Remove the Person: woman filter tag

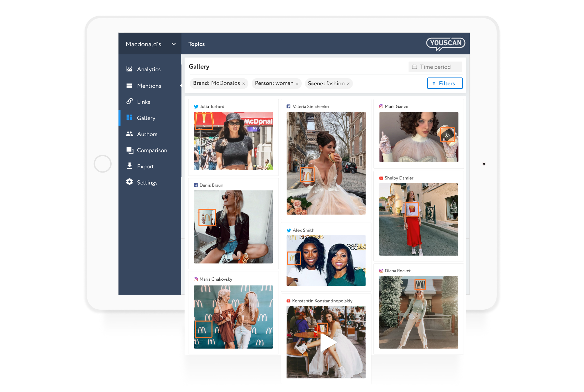pyautogui.click(x=297, y=84)
